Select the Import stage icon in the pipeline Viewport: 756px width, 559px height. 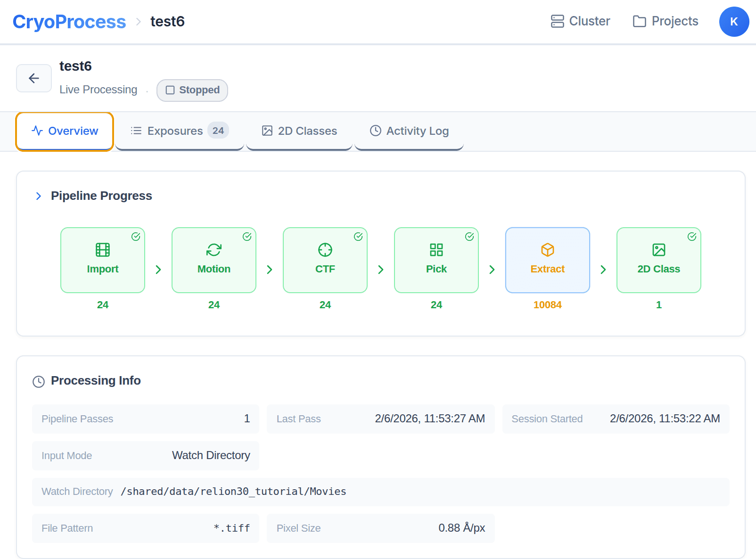click(x=103, y=250)
